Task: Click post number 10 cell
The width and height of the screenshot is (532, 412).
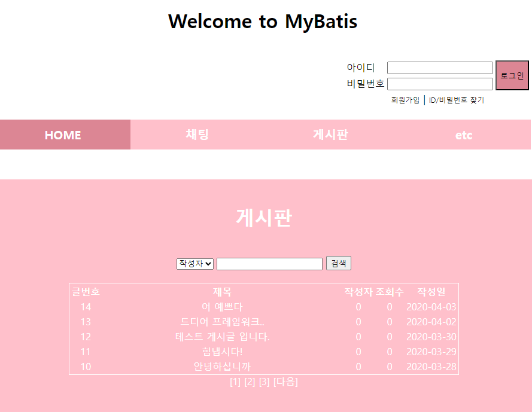Action: pyautogui.click(x=86, y=367)
